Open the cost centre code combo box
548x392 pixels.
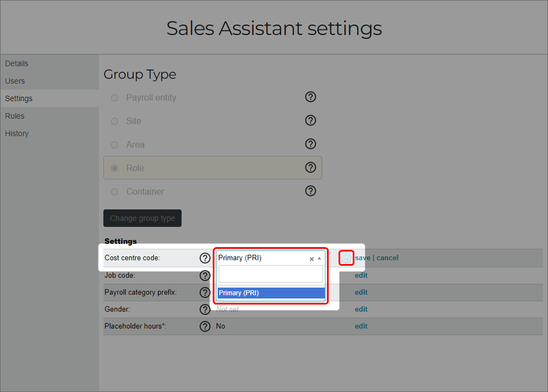[x=263, y=258]
